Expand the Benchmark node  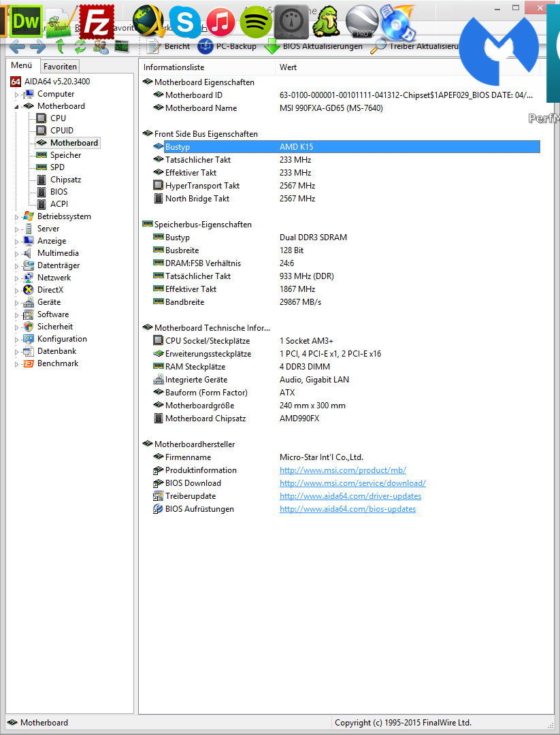(x=16, y=363)
